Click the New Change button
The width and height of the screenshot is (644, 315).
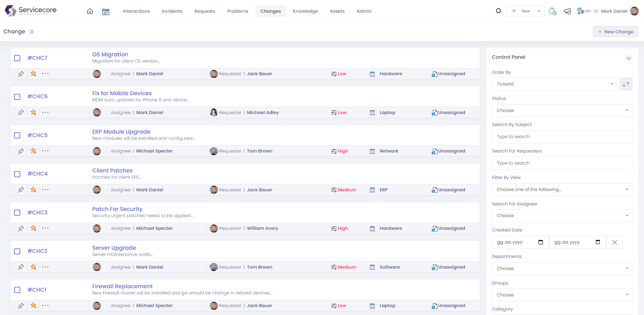point(615,32)
